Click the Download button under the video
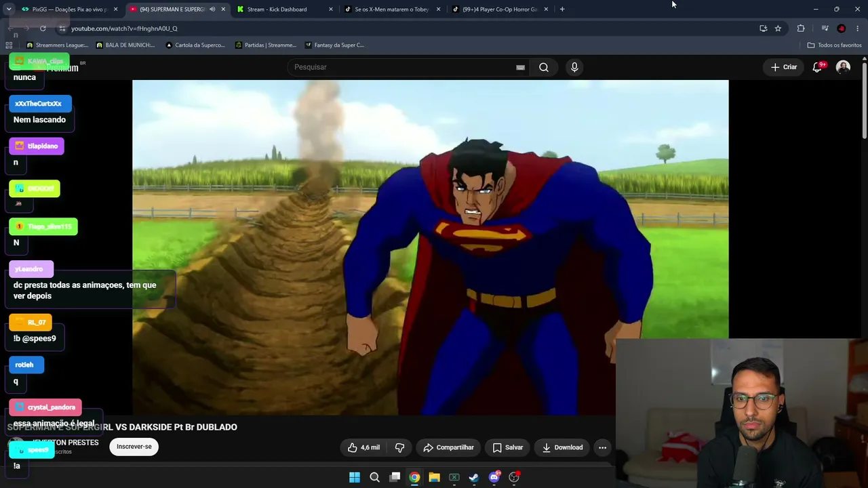The image size is (868, 488). pyautogui.click(x=562, y=447)
